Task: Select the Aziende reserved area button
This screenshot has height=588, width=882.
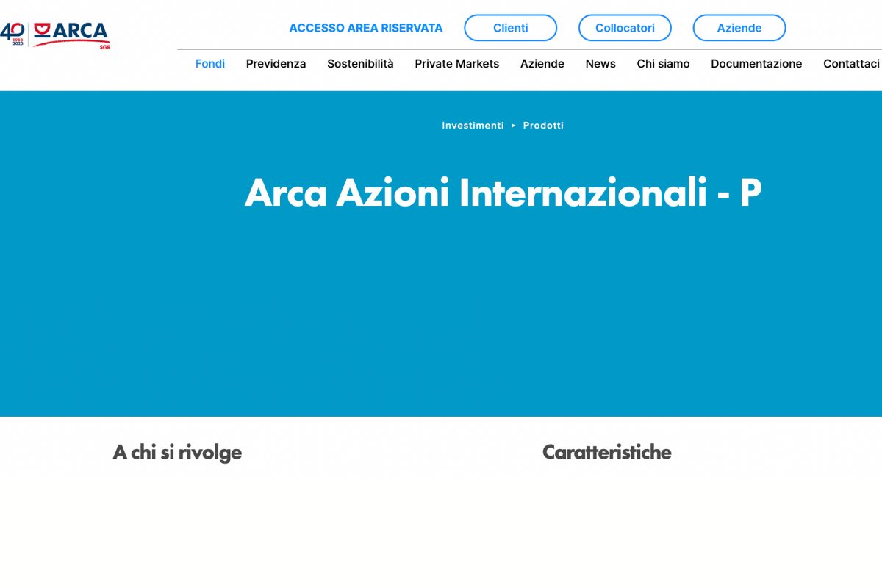Action: 739,28
